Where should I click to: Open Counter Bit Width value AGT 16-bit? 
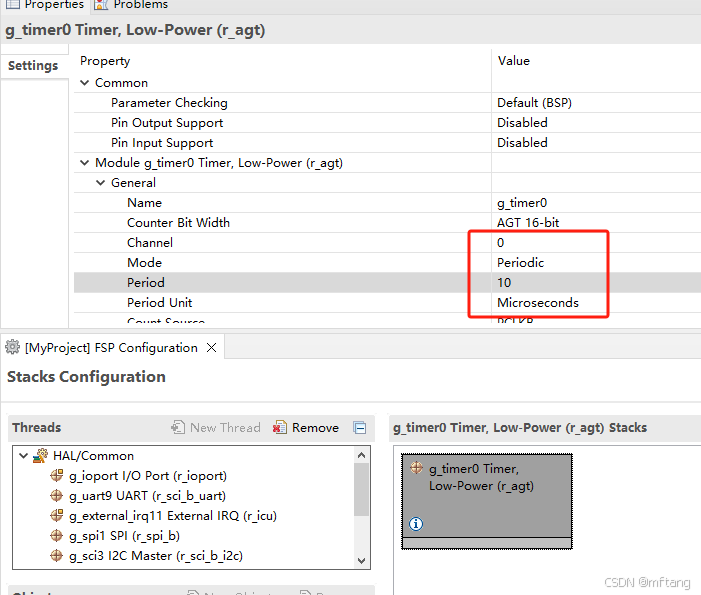528,222
